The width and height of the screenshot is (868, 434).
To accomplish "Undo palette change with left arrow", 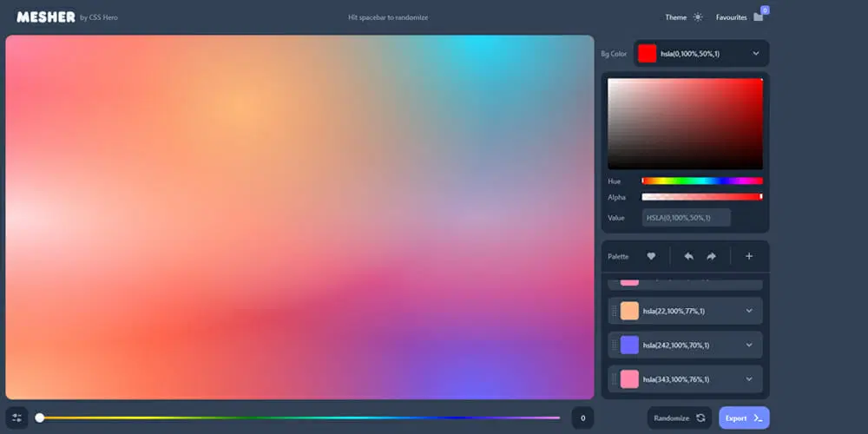I will pos(688,256).
